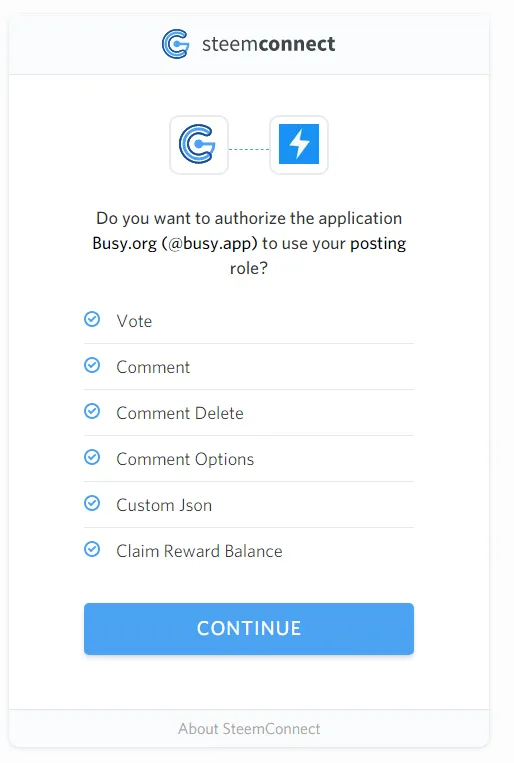The height and width of the screenshot is (763, 514).
Task: Click the check icon beside Vote
Action: [x=92, y=319]
